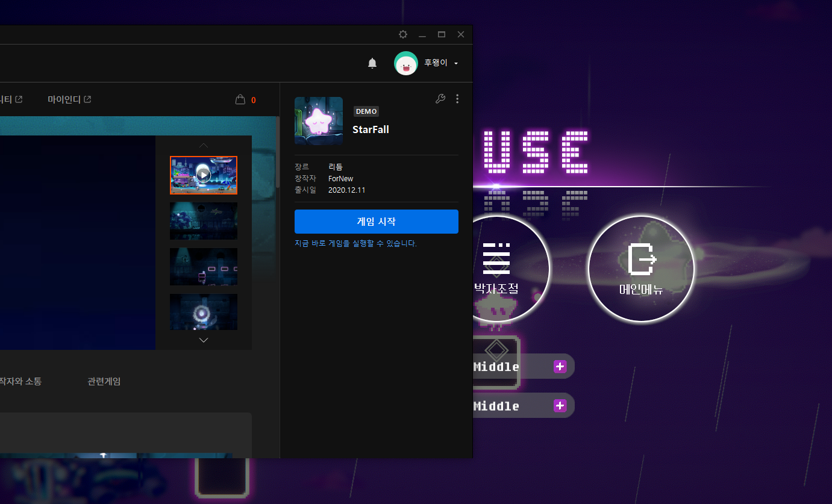Click the wrench tool icon for StarFall
This screenshot has height=504, width=832.
[x=440, y=99]
